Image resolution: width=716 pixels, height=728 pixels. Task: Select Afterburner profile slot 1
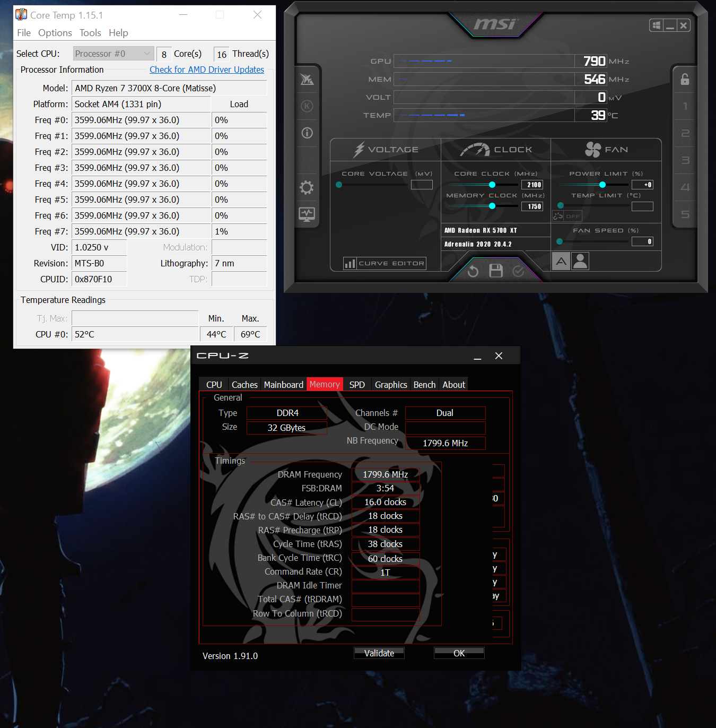(x=685, y=106)
